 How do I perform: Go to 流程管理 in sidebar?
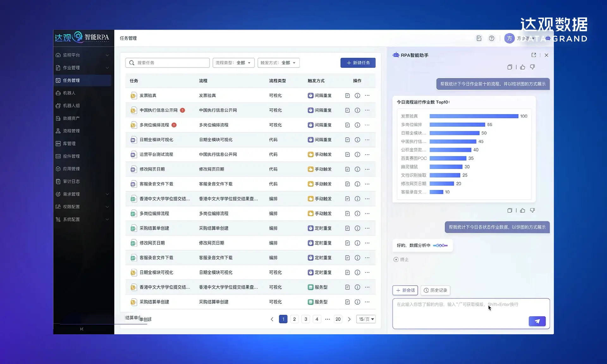click(x=71, y=131)
